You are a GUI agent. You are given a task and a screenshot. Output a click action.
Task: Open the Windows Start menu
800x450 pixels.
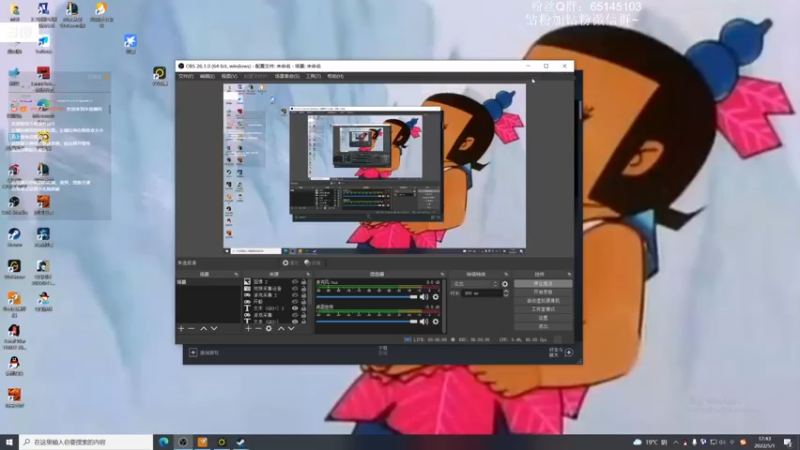9,442
